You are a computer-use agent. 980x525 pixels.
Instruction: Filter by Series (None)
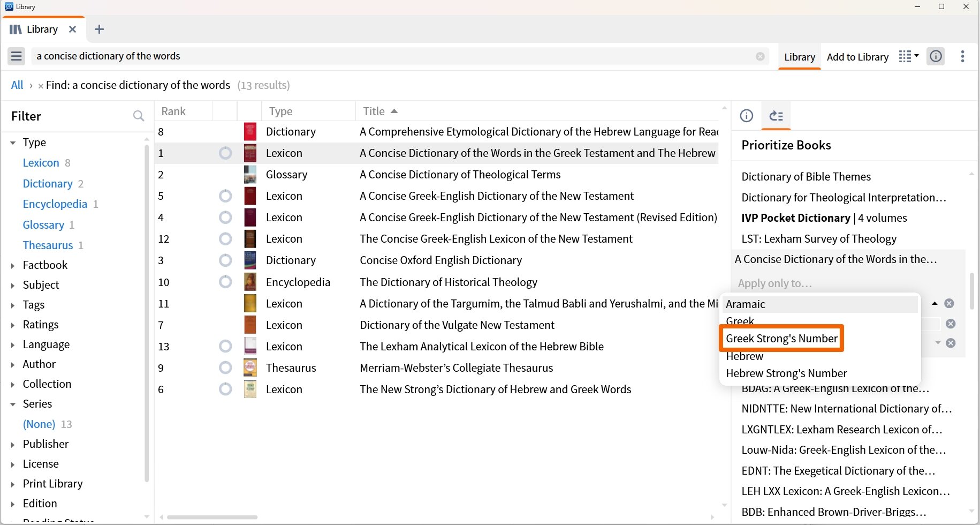(x=39, y=424)
